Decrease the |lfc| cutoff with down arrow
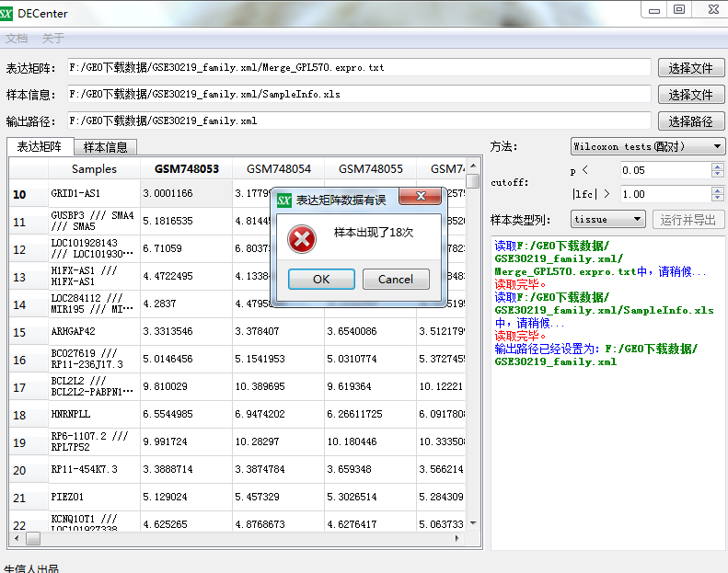This screenshot has height=573, width=728. [718, 198]
